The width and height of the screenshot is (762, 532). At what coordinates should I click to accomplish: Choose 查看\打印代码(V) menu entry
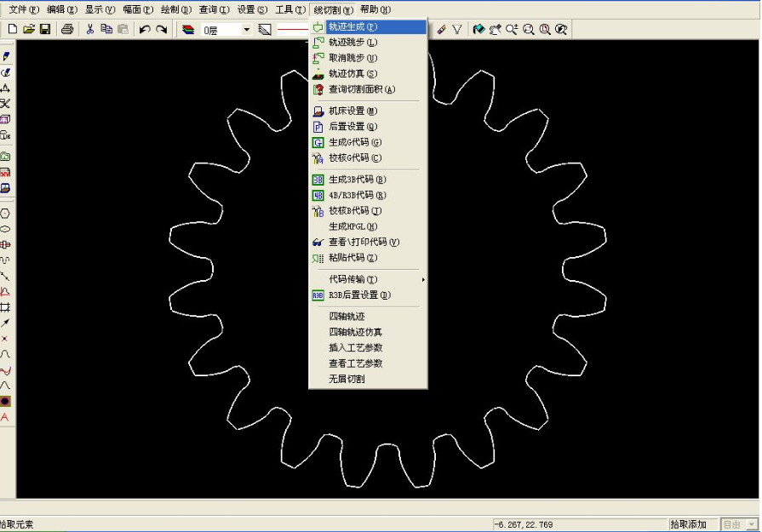(368, 242)
